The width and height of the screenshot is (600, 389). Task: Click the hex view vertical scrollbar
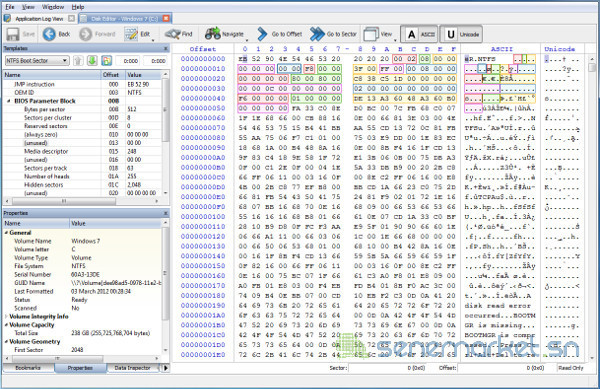(592, 207)
